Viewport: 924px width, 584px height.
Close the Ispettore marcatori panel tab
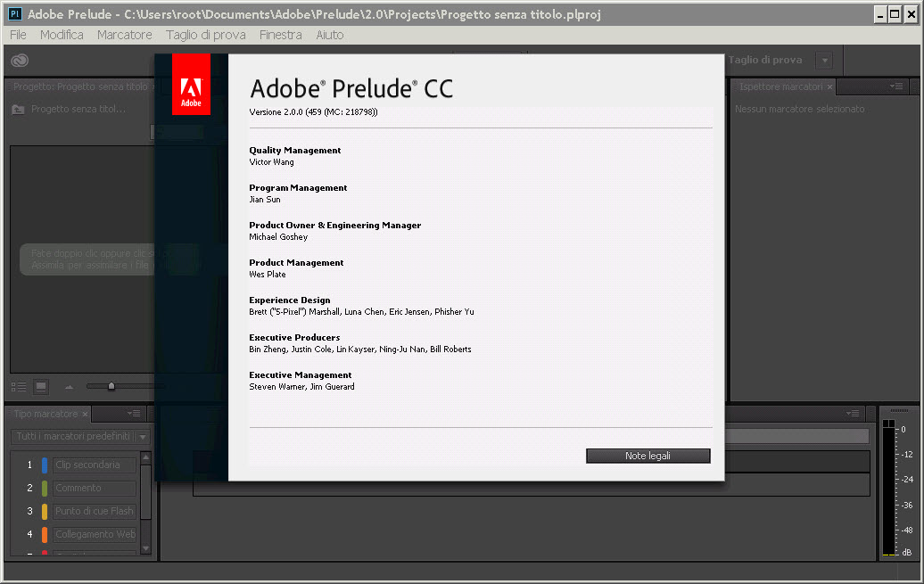829,86
